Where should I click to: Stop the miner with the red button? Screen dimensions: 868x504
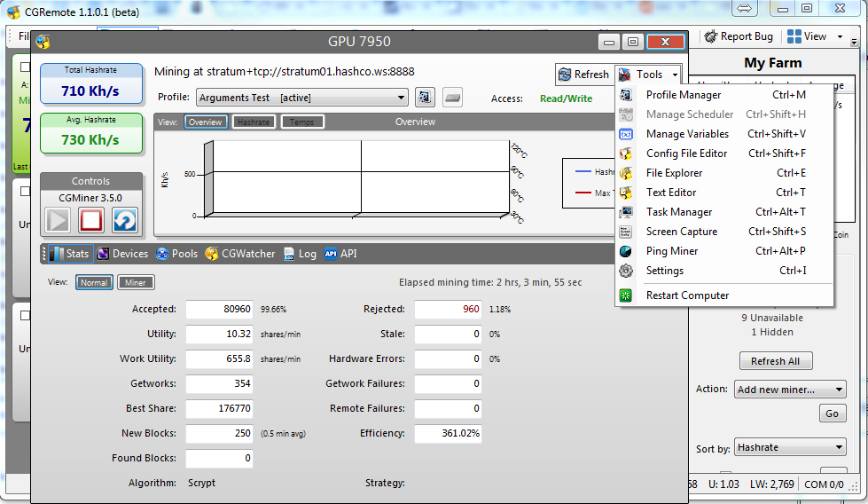pos(91,220)
